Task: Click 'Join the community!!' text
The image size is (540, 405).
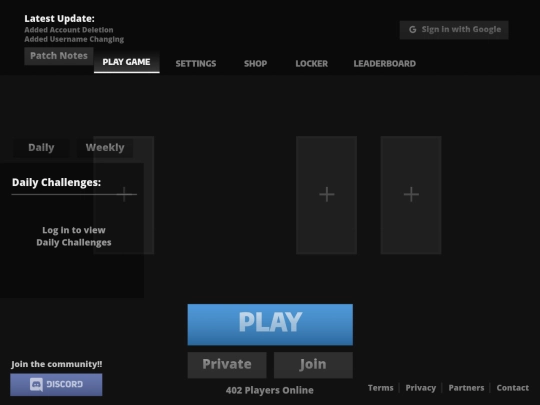Action: coord(56,364)
